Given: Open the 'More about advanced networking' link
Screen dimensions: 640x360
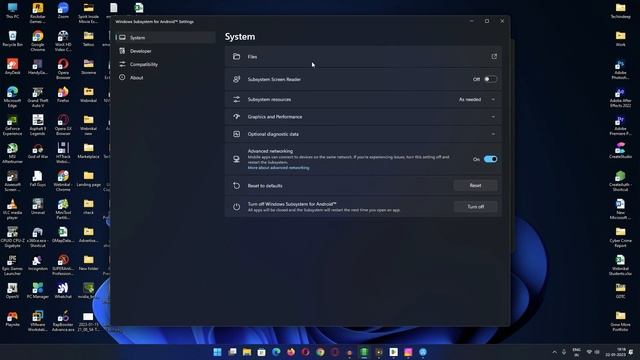Looking at the screenshot, I should pyautogui.click(x=278, y=168).
